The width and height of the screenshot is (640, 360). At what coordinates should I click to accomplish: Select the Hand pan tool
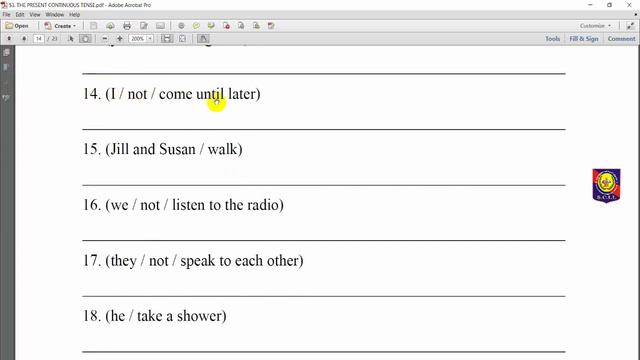click(x=85, y=38)
